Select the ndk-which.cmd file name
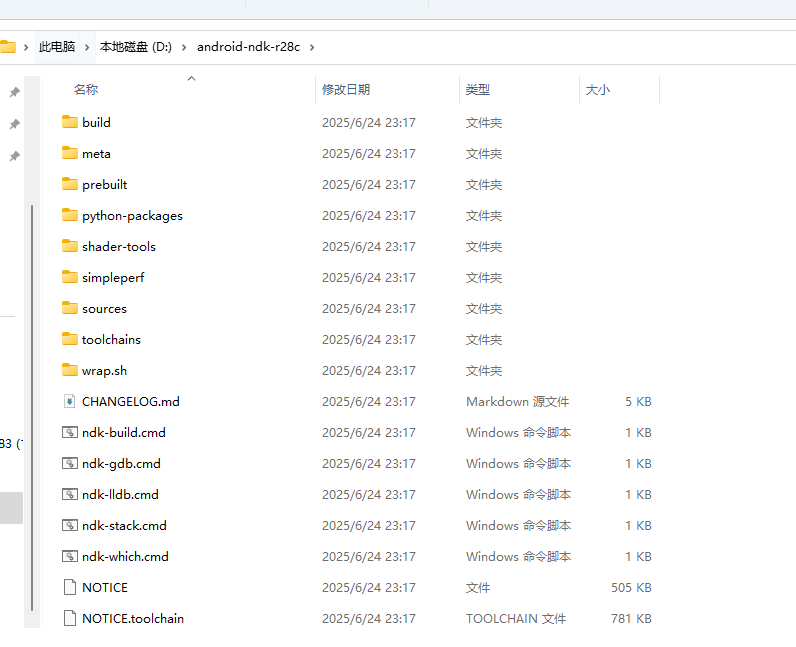Viewport: 796px width, 647px height. (125, 556)
